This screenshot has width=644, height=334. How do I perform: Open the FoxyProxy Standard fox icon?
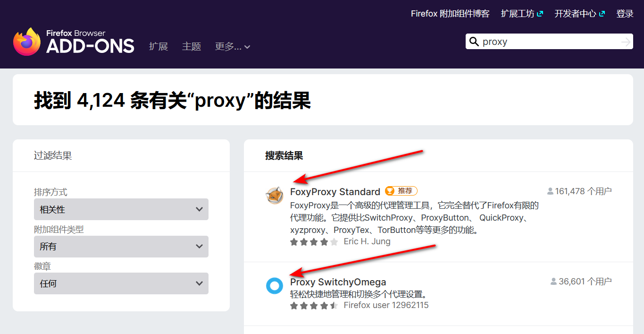[x=275, y=196]
